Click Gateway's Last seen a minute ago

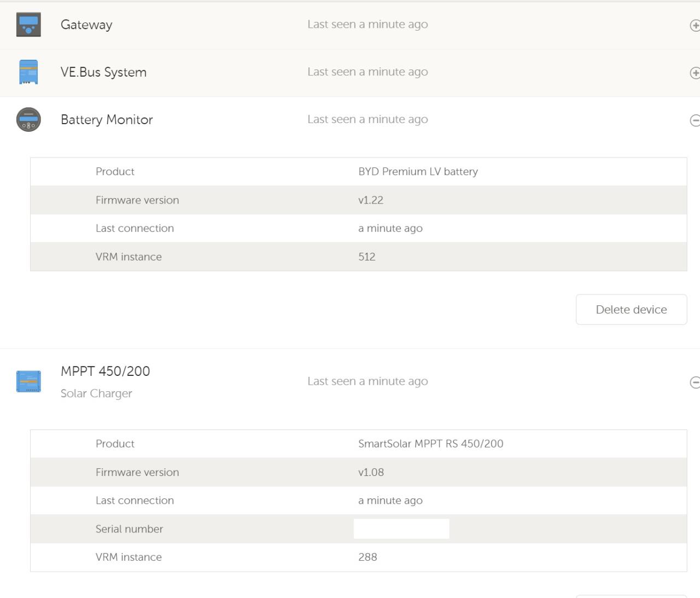click(367, 24)
